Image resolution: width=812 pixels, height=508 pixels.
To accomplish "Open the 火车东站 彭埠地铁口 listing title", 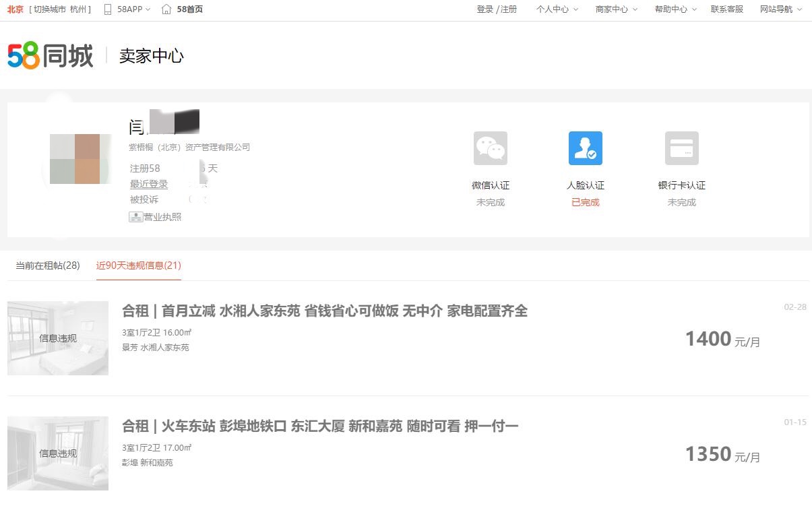I will pos(320,426).
